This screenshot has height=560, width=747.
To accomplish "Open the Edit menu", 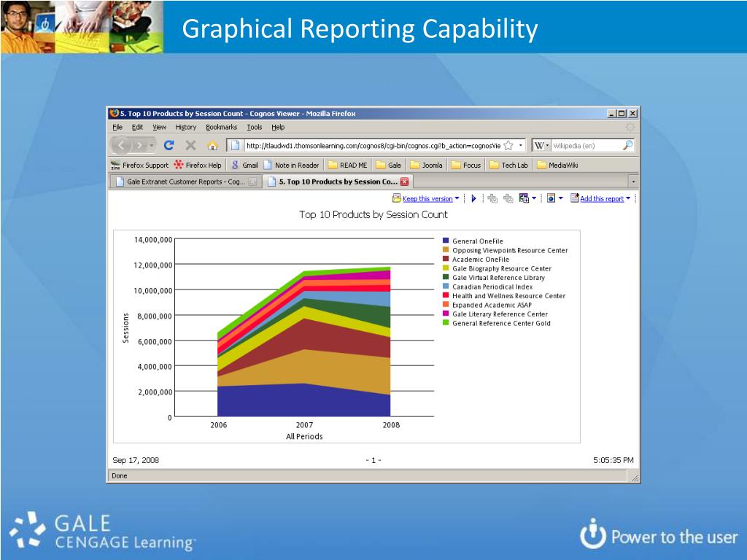I will [138, 127].
